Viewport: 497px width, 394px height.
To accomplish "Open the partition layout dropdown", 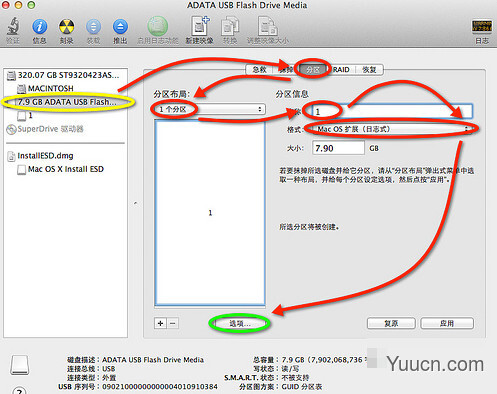I will pyautogui.click(x=209, y=109).
